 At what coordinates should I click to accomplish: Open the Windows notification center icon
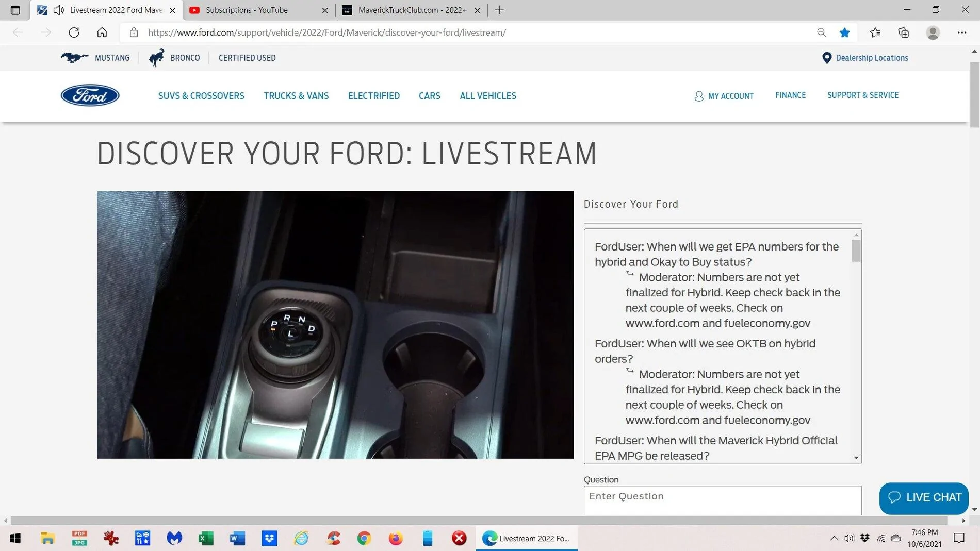coord(959,538)
